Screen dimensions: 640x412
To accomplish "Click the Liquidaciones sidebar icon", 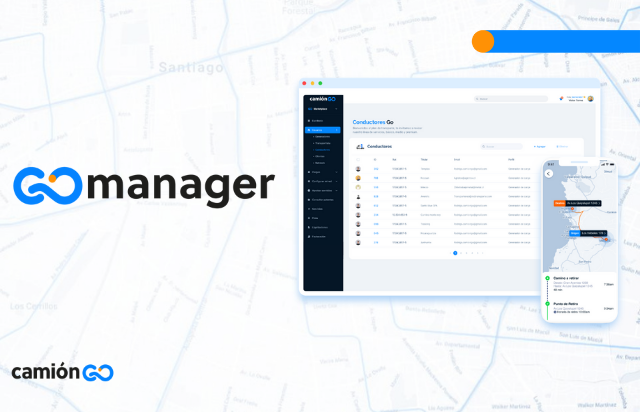I will point(309,227).
